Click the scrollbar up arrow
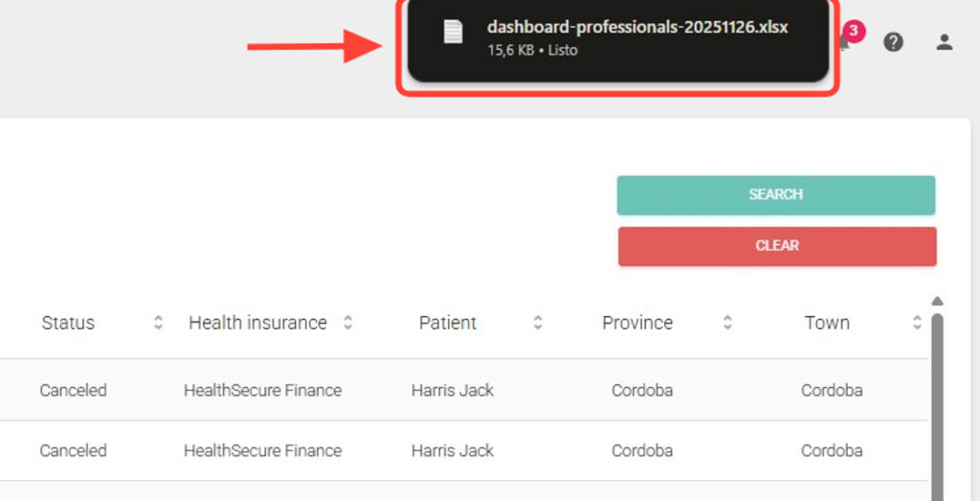The height and width of the screenshot is (501, 980). 937,301
